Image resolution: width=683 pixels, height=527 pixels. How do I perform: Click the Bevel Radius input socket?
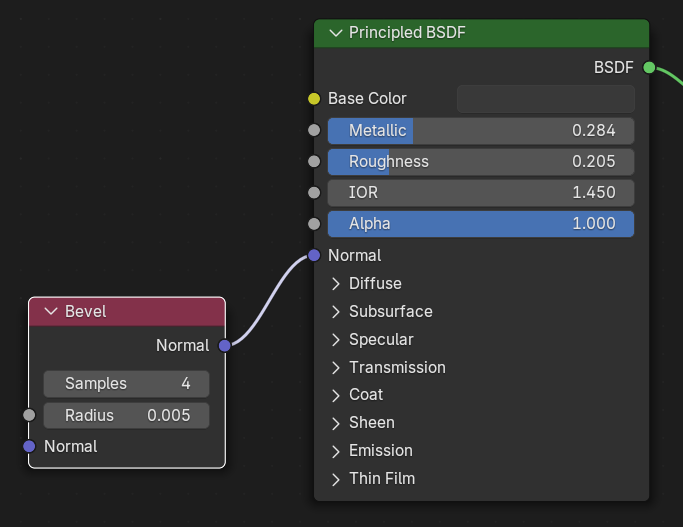click(x=29, y=415)
